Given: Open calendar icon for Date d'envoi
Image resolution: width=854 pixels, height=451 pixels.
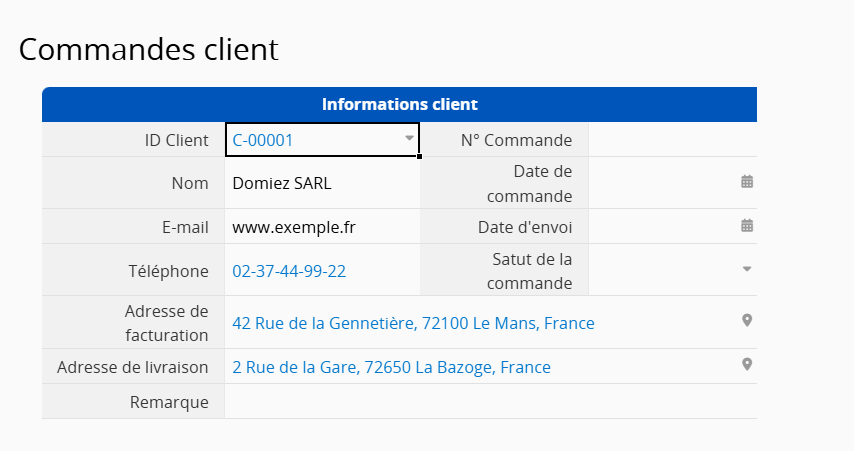Looking at the screenshot, I should point(746,226).
